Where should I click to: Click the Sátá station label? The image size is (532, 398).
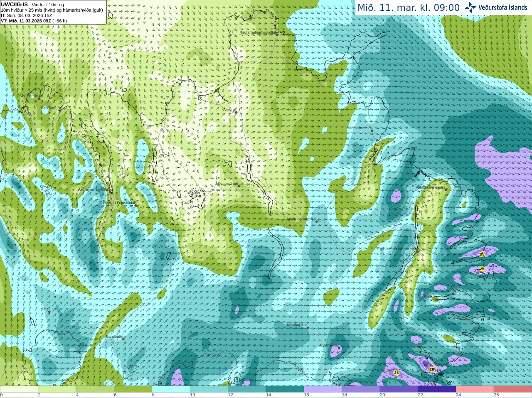click(45, 309)
